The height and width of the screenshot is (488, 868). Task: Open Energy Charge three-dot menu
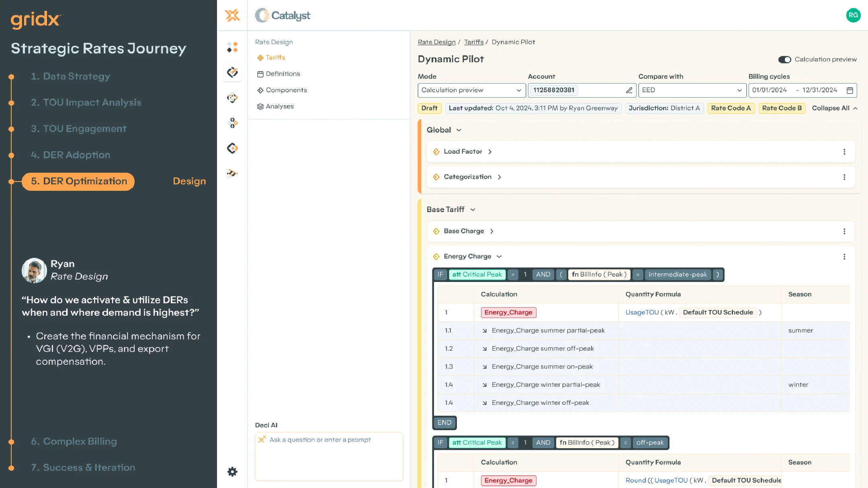844,257
